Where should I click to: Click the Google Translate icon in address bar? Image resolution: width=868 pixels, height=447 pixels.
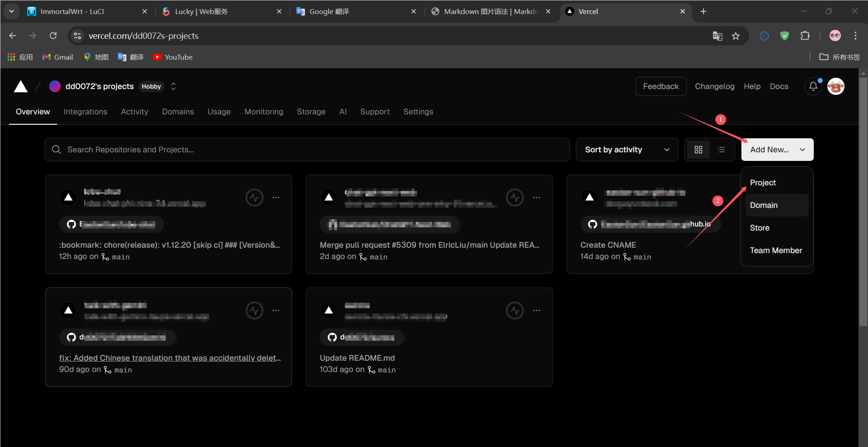tap(717, 36)
